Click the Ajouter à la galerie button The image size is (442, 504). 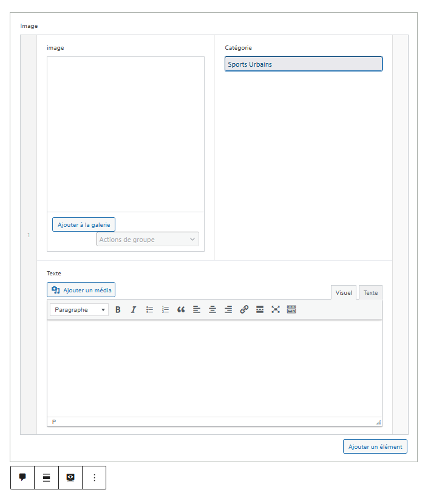[84, 224]
